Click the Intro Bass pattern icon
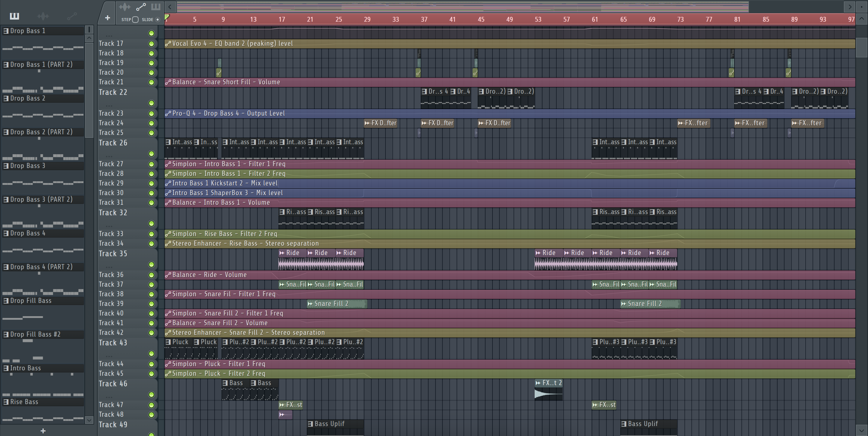 6,368
